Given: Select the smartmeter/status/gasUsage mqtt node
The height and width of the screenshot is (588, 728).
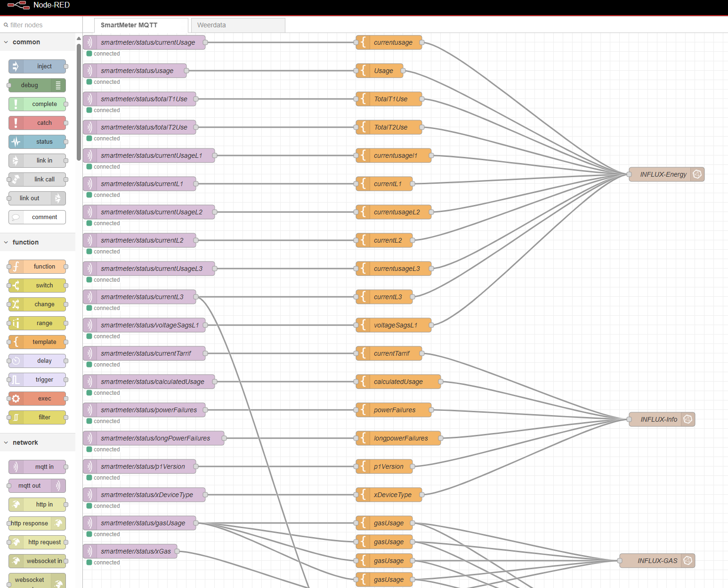Looking at the screenshot, I should coord(139,523).
